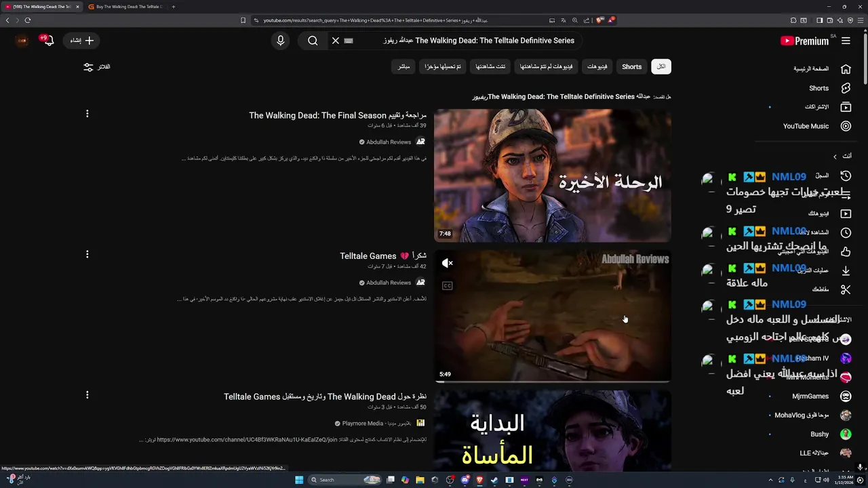Select the 'مباشر' live filter chip
This screenshot has width=868, height=488.
[x=403, y=66]
